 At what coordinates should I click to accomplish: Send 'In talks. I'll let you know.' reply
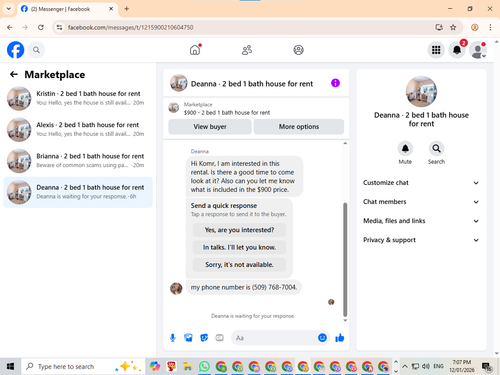point(239,247)
